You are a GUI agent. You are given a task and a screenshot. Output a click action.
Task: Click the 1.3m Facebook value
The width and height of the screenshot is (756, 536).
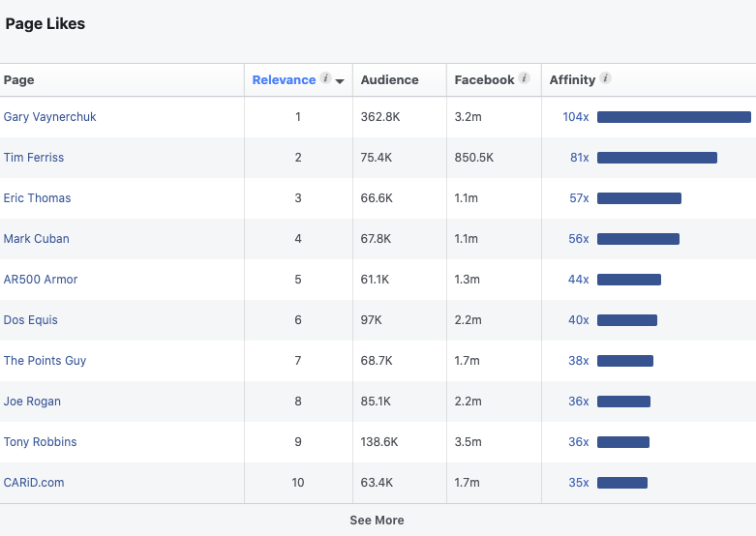coord(468,280)
